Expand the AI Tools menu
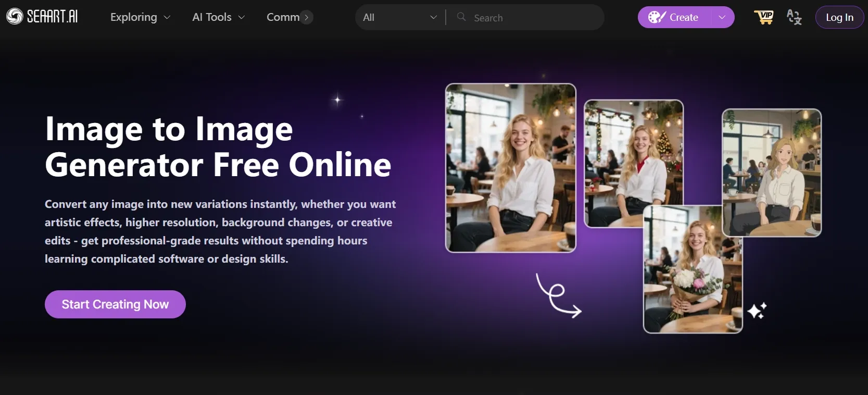The width and height of the screenshot is (868, 395). (x=218, y=17)
